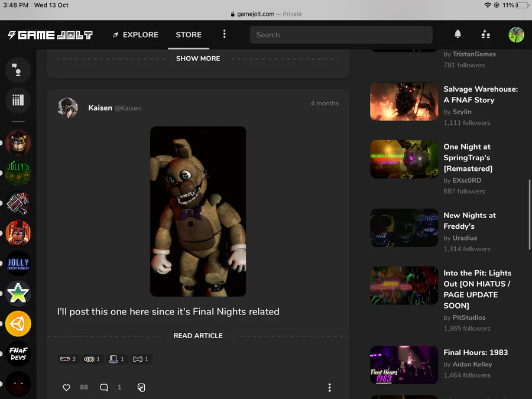Screen dimensions: 532x399
Task: Click the 100 sticker reaction
Action: (92, 359)
